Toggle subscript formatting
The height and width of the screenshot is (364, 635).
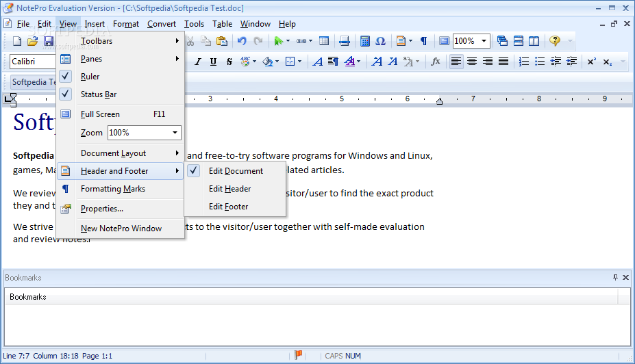coord(608,62)
